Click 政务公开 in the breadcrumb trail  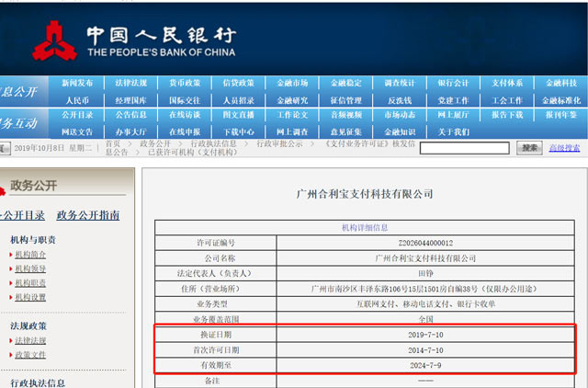(155, 143)
